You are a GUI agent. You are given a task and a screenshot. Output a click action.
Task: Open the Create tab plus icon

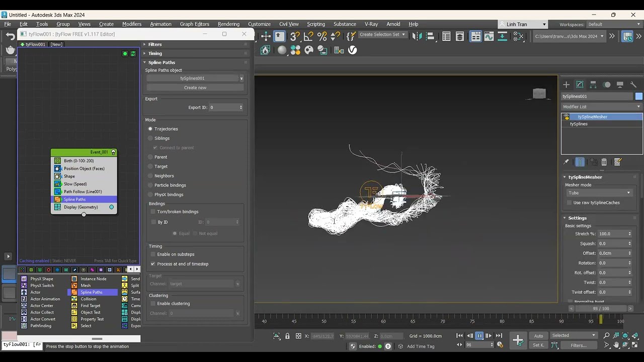[x=566, y=84]
